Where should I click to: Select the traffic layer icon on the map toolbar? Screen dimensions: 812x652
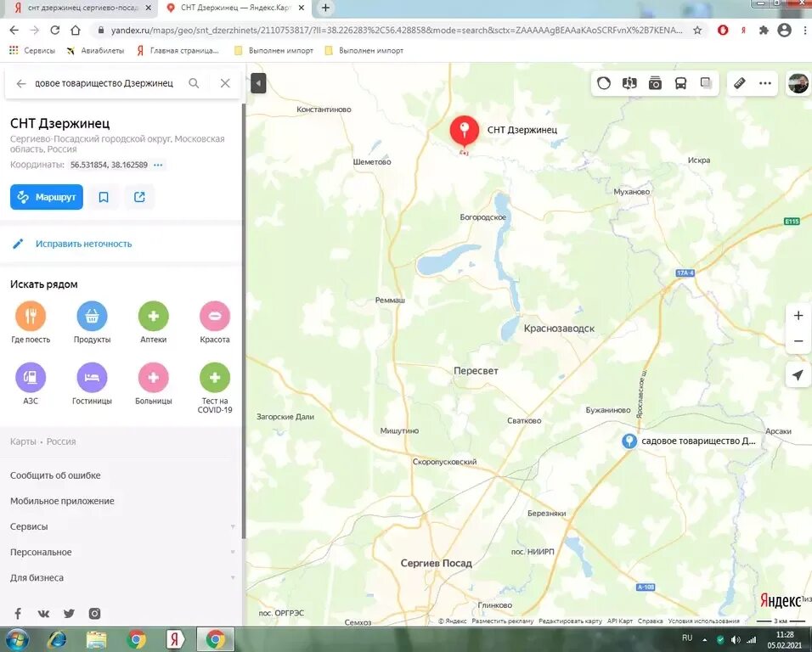coord(604,83)
